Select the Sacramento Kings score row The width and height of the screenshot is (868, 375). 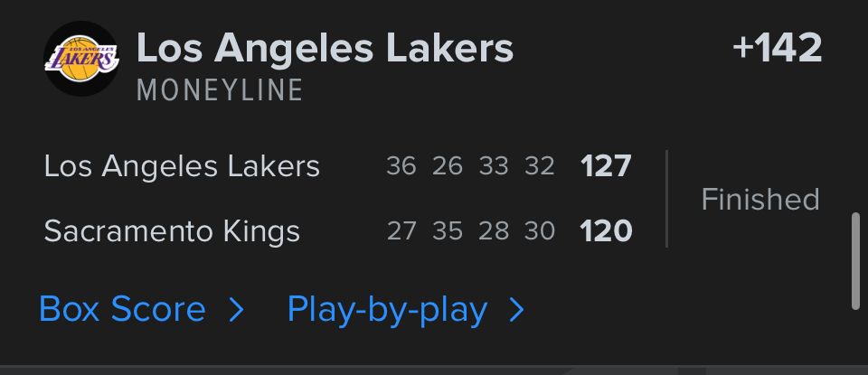pos(172,231)
